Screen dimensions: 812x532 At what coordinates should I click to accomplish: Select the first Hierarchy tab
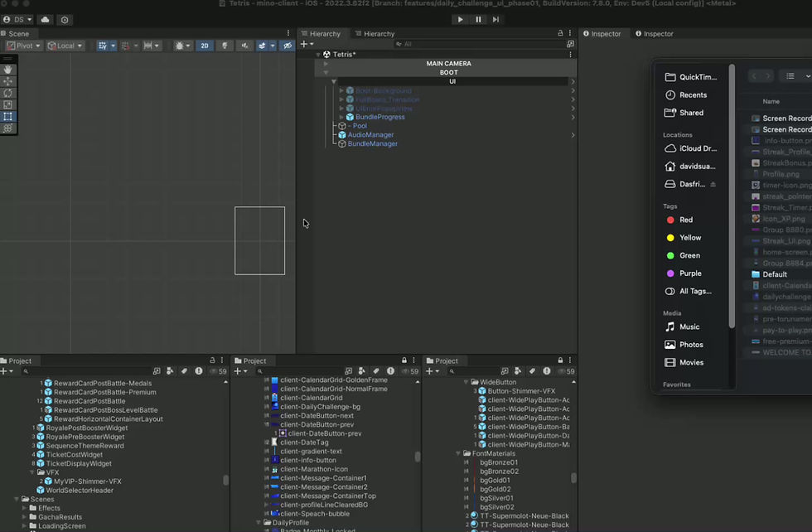[321, 34]
